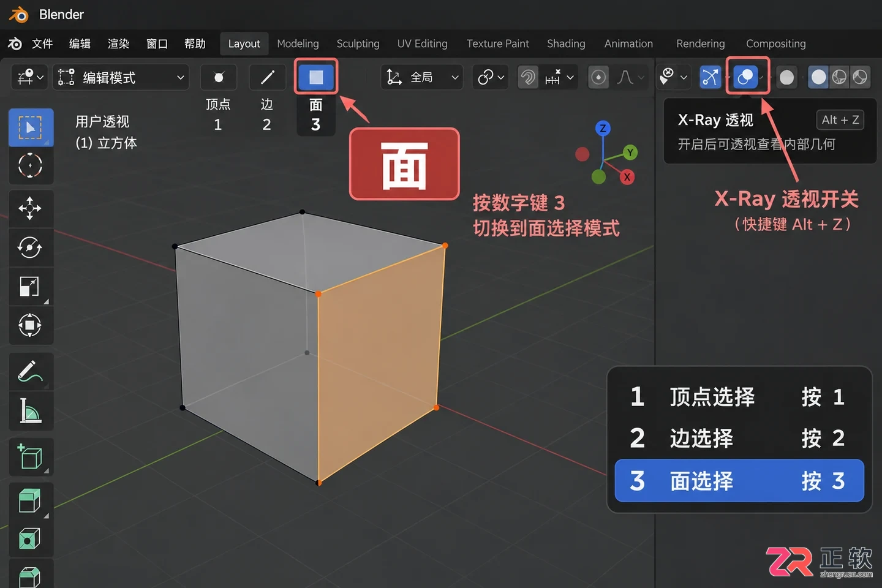Toggle proportional editing in the header

coord(598,77)
